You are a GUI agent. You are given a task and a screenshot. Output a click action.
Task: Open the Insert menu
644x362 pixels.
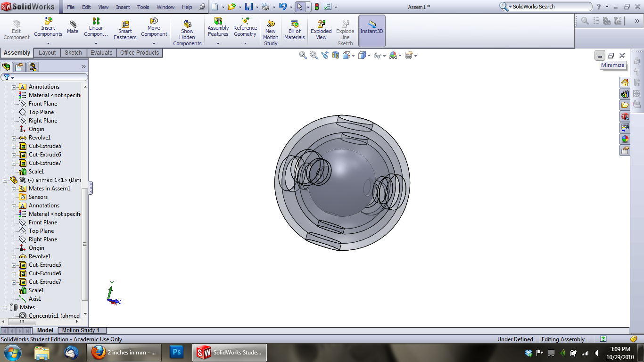click(123, 7)
